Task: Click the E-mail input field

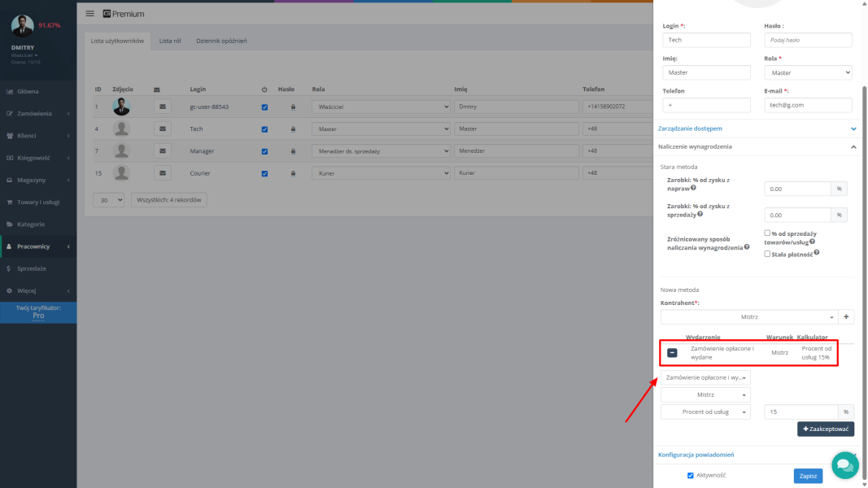Action: [808, 105]
